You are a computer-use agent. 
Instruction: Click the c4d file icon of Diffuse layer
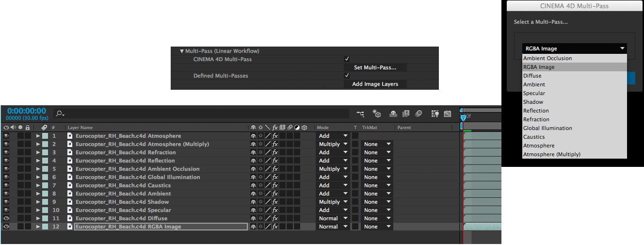point(70,218)
